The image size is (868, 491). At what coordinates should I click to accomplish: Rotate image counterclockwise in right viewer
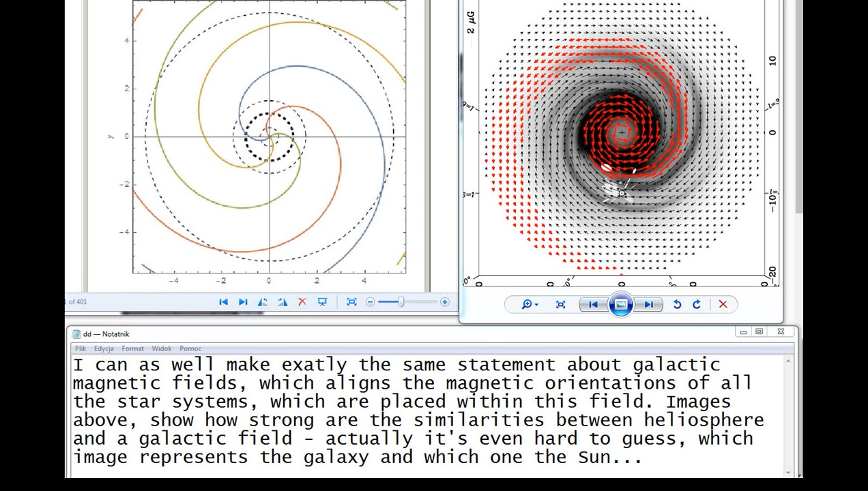click(x=677, y=305)
